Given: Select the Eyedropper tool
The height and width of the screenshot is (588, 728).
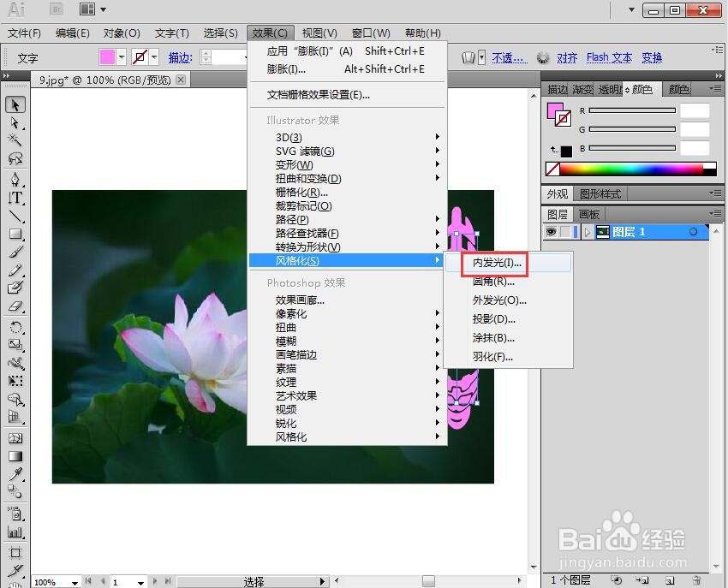Looking at the screenshot, I should 15,472.
